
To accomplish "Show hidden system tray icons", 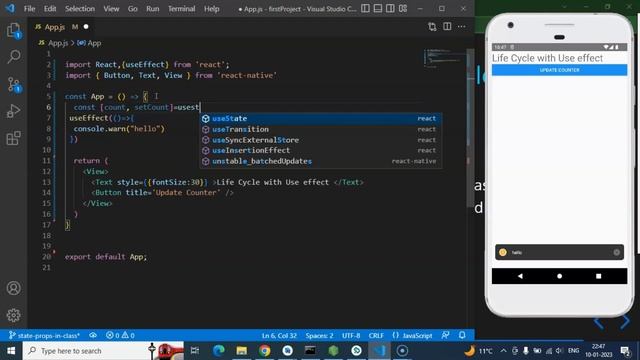I will 503,351.
